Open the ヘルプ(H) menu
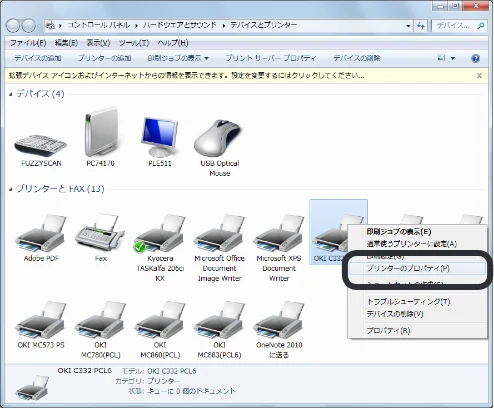Image resolution: width=494 pixels, height=409 pixels. 173,43
